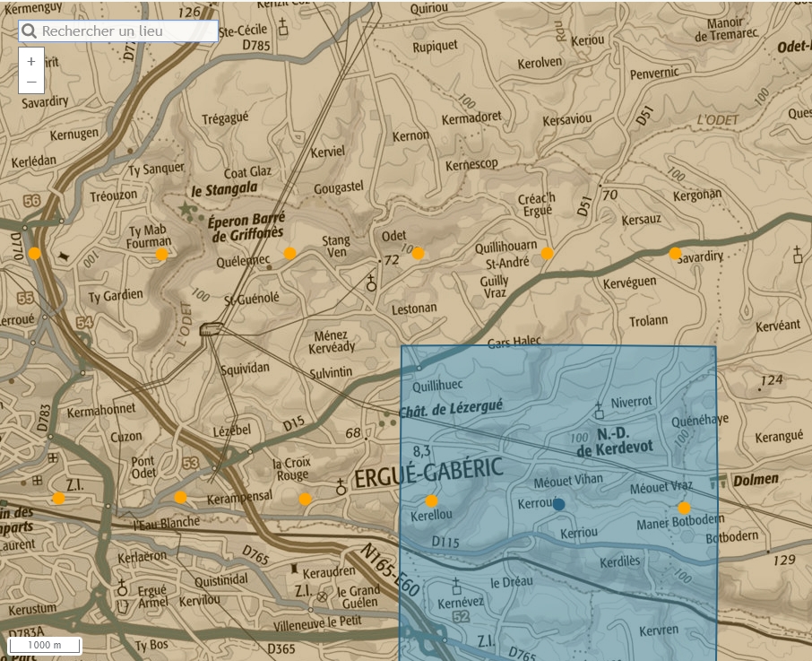Select the dark blue marker near Kerroué
812x661 pixels.
coord(559,505)
